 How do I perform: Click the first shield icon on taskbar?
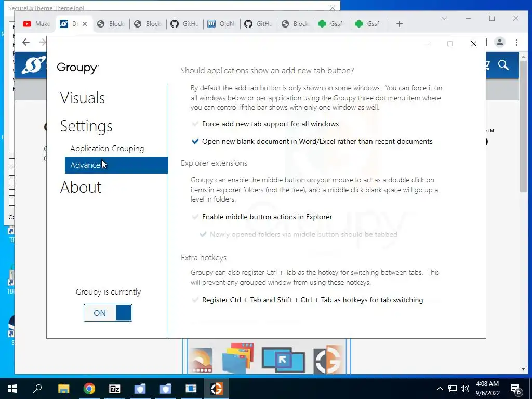[x=140, y=389]
